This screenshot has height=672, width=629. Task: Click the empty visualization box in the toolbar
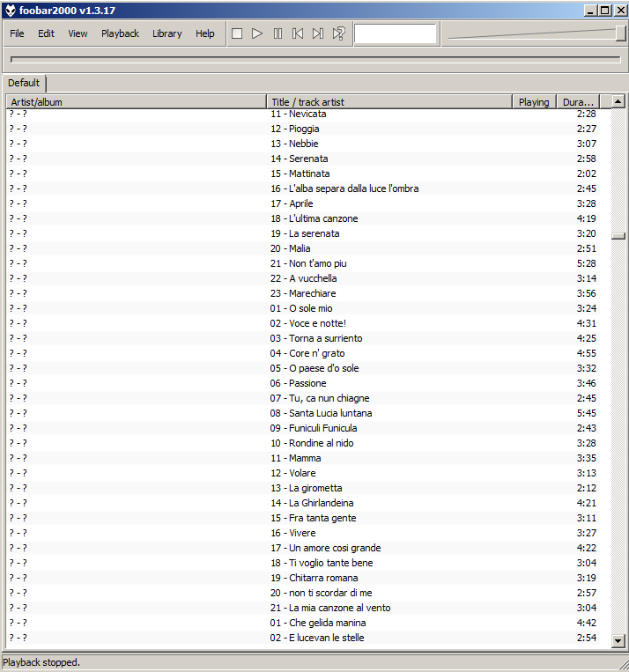[396, 33]
